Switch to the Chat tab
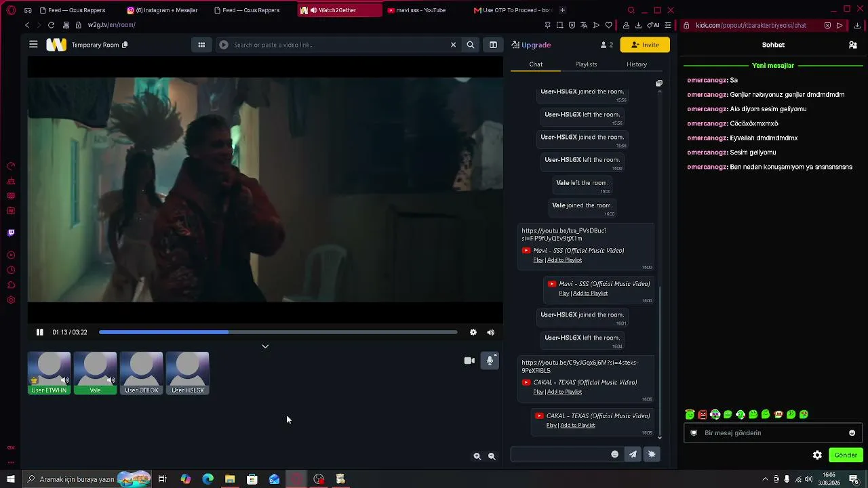 (536, 64)
